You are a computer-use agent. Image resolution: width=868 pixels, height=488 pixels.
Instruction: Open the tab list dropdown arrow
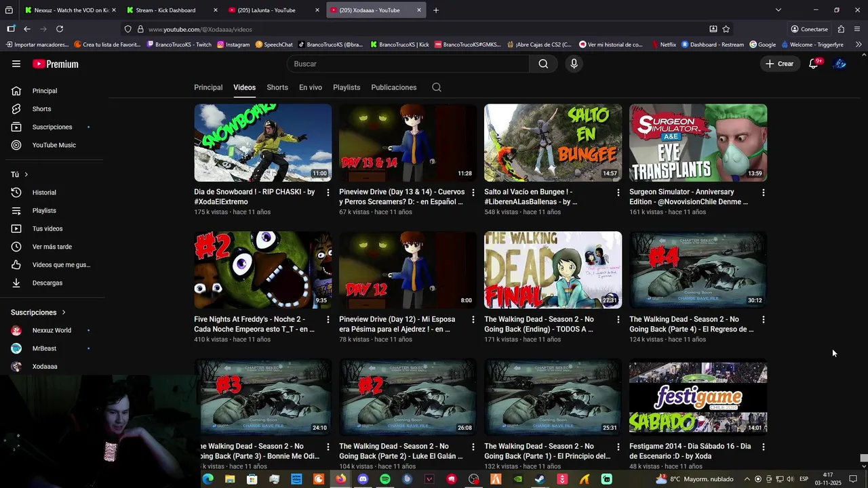pos(778,10)
